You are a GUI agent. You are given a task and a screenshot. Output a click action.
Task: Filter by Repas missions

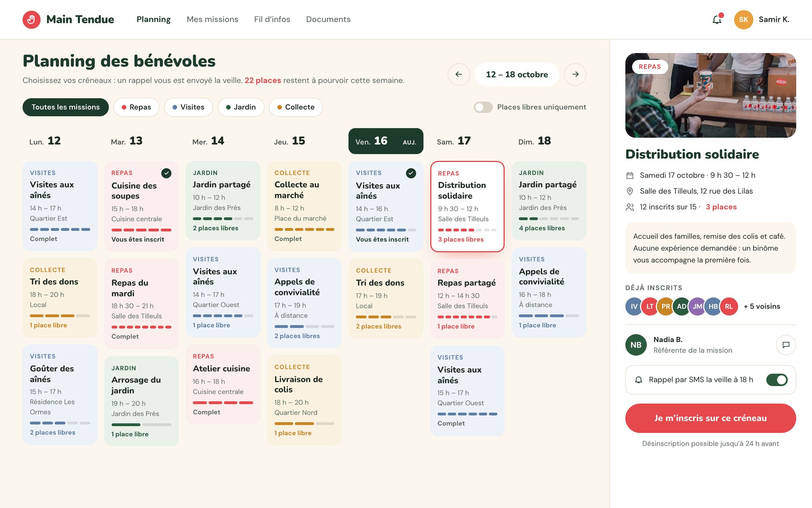click(136, 107)
